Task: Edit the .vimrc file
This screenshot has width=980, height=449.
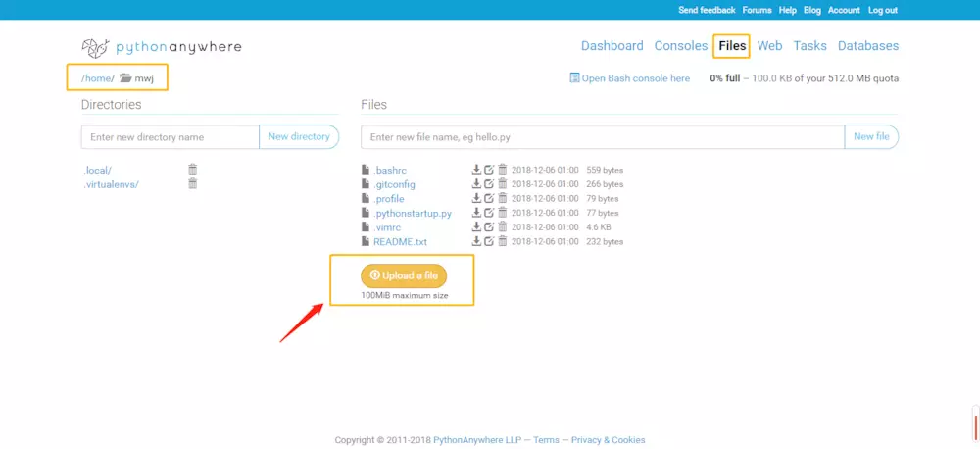Action: 489,226
